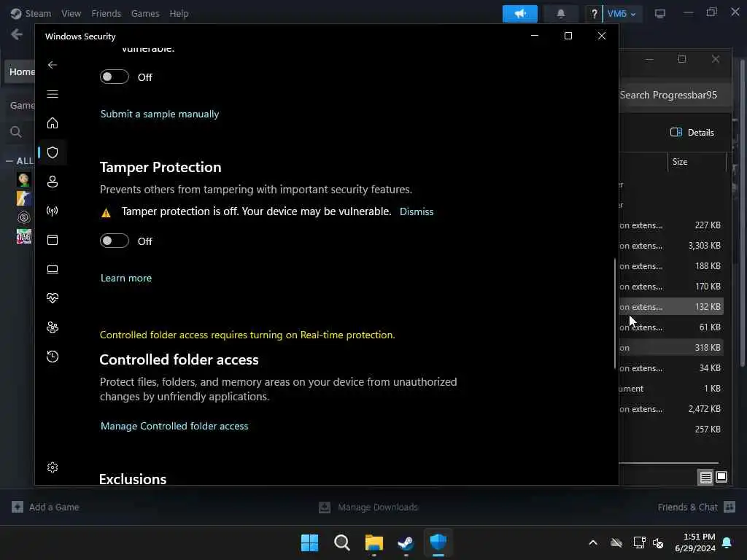Click Steam announcements megaphone button
Viewport: 747px width, 560px height.
(519, 13)
